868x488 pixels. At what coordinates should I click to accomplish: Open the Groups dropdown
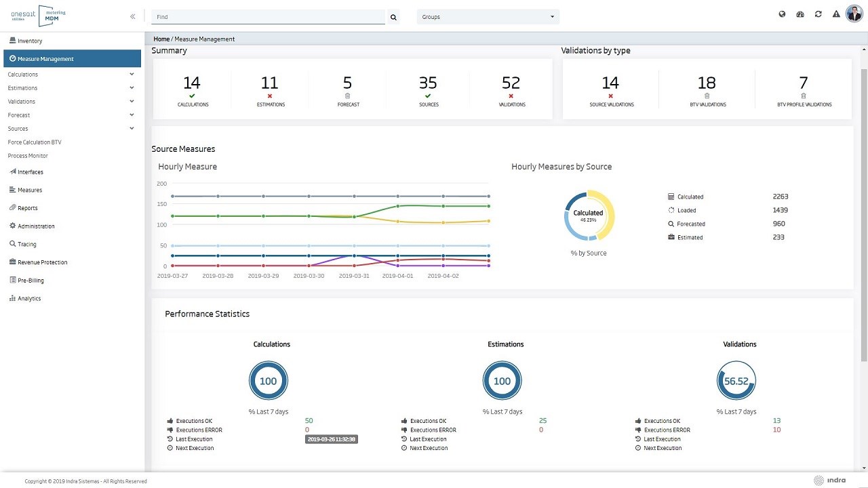tap(488, 17)
